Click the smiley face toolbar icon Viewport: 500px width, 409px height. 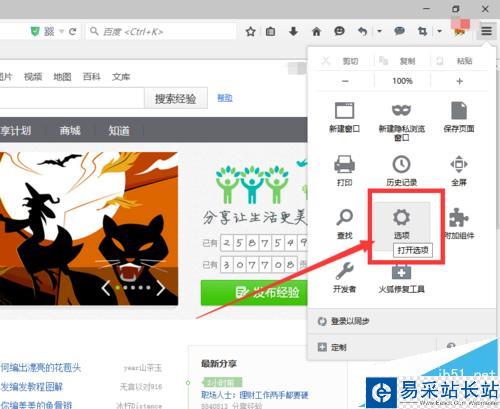pos(339,31)
